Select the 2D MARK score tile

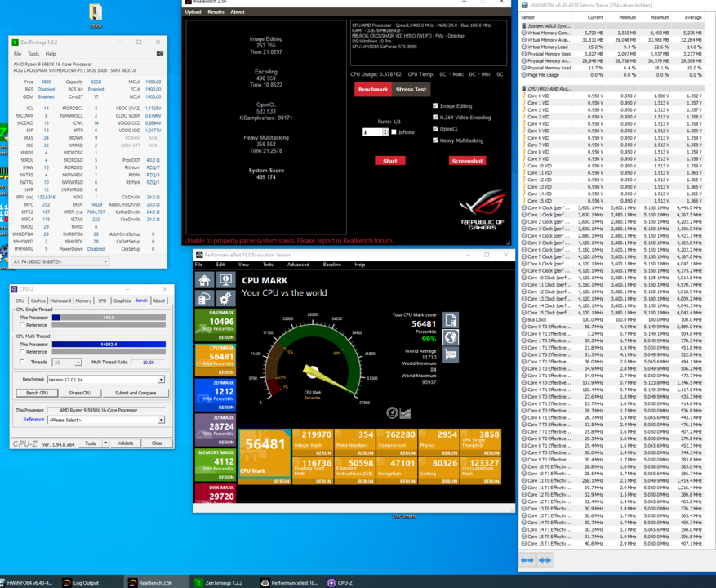click(215, 394)
